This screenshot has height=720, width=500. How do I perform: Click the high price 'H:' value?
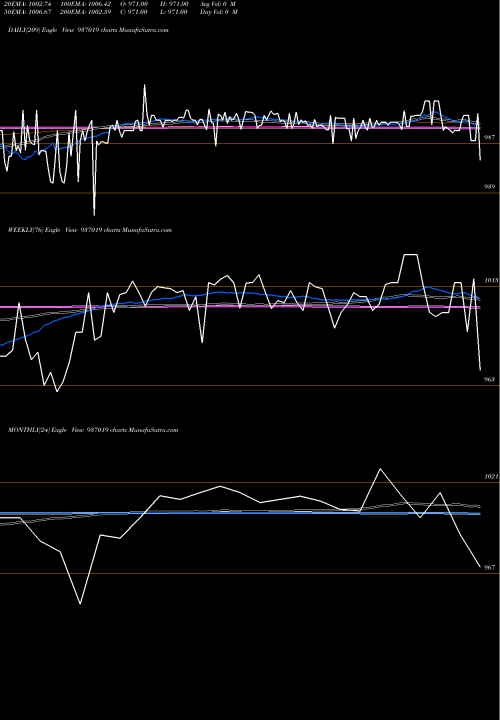[174, 4]
